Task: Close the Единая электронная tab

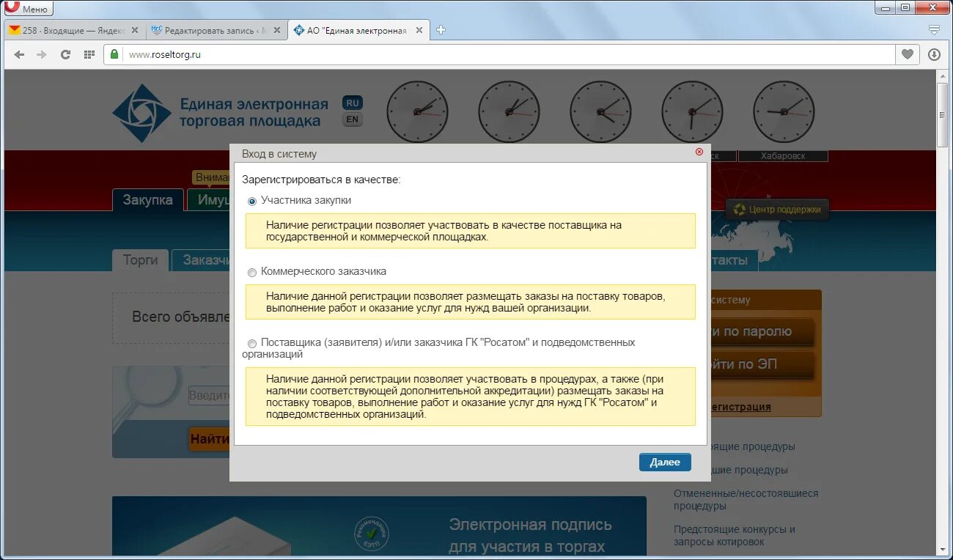Action: [x=419, y=31]
